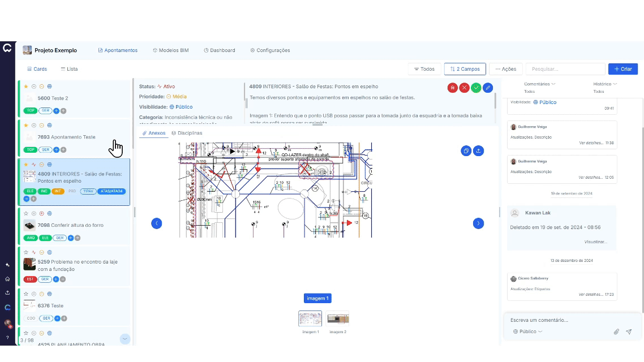
Task: Click the priority icon on card 5259
Action: click(41, 252)
